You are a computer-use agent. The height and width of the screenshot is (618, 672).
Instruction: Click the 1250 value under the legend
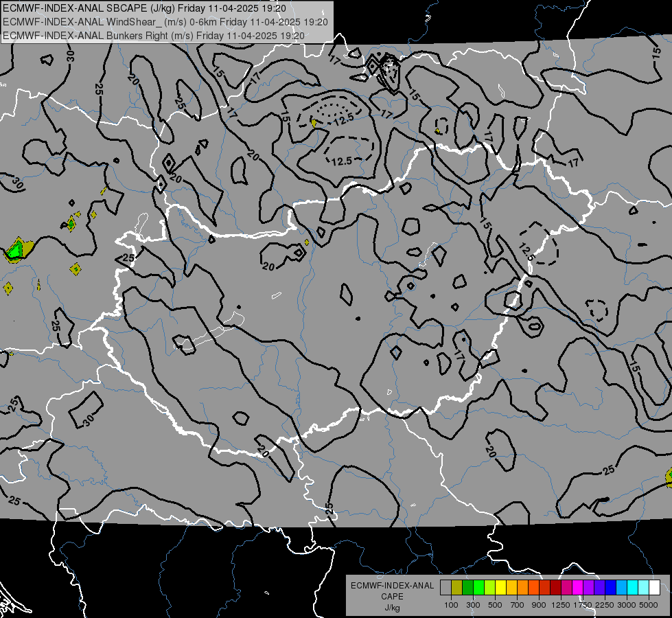click(x=561, y=605)
